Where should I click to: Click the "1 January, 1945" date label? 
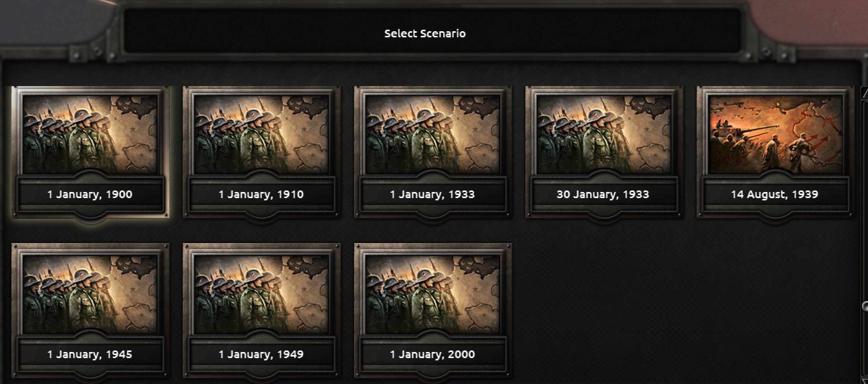click(90, 355)
